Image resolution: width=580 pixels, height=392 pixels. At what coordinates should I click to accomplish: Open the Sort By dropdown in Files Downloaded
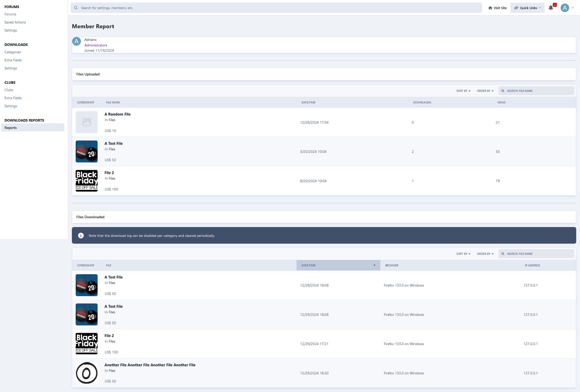(x=463, y=254)
